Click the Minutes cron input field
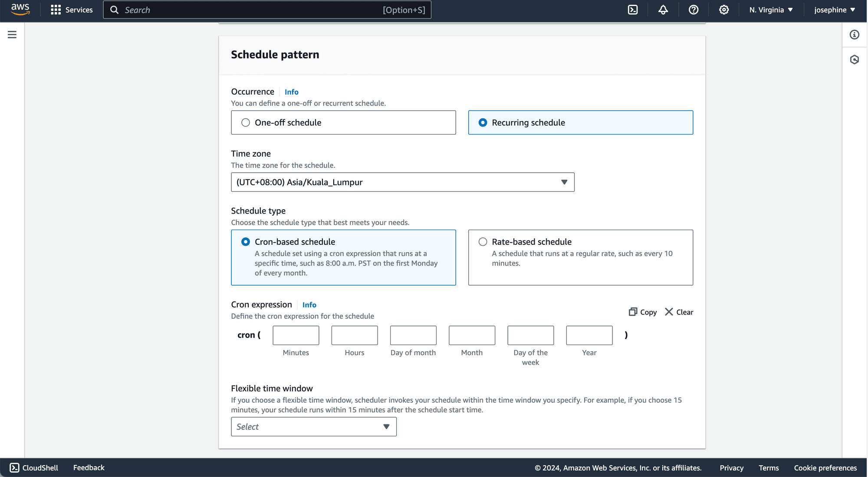The width and height of the screenshot is (868, 477). click(296, 336)
